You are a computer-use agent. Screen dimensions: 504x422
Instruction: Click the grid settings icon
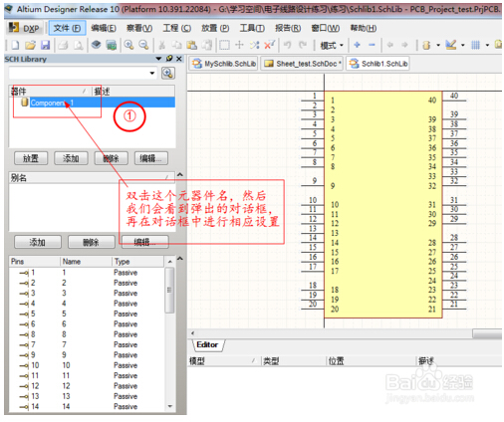[476, 45]
